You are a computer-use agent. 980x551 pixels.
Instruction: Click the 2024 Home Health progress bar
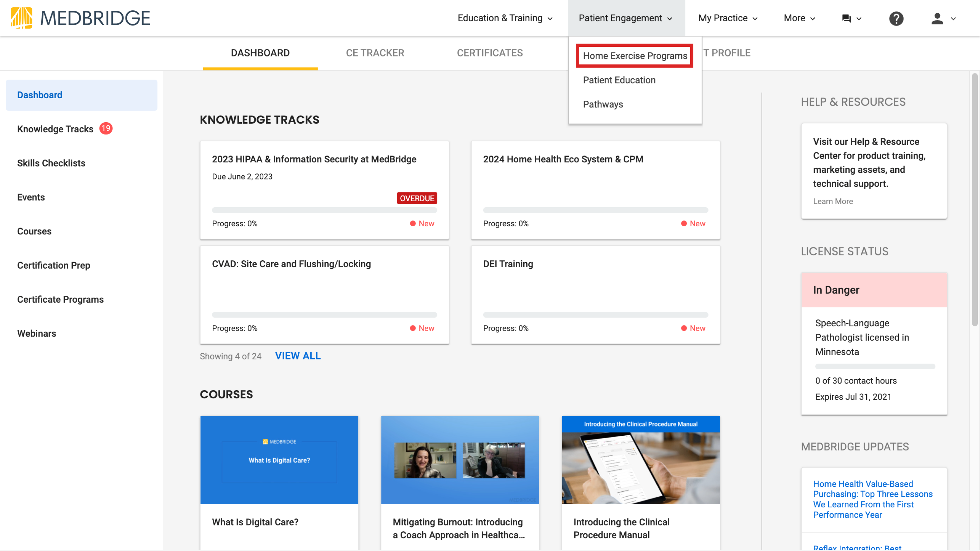coord(595,210)
